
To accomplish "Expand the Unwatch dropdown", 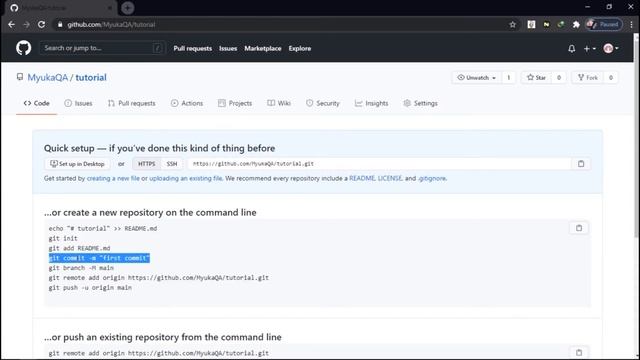I will (x=476, y=78).
